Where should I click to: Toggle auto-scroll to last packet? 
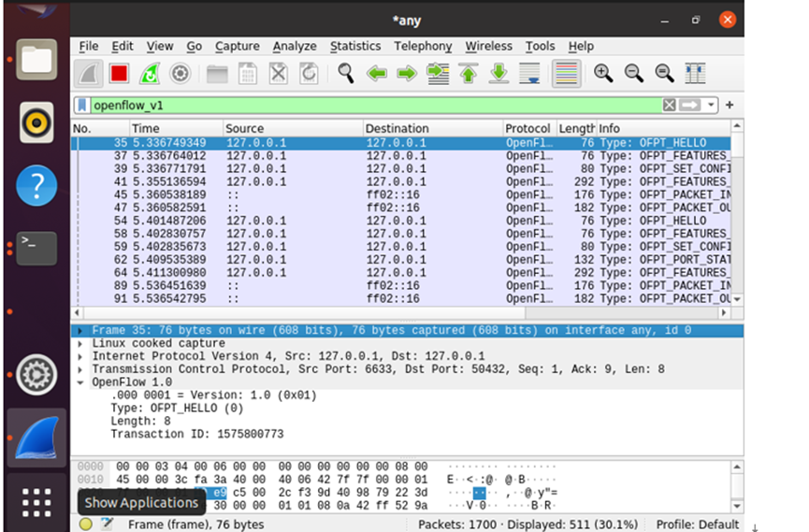(529, 73)
